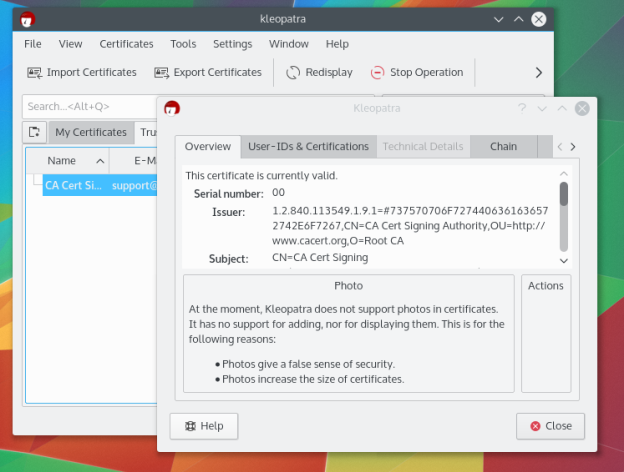Expand the toolbar overflow chevron
Image resolution: width=624 pixels, height=472 pixels.
[x=539, y=72]
